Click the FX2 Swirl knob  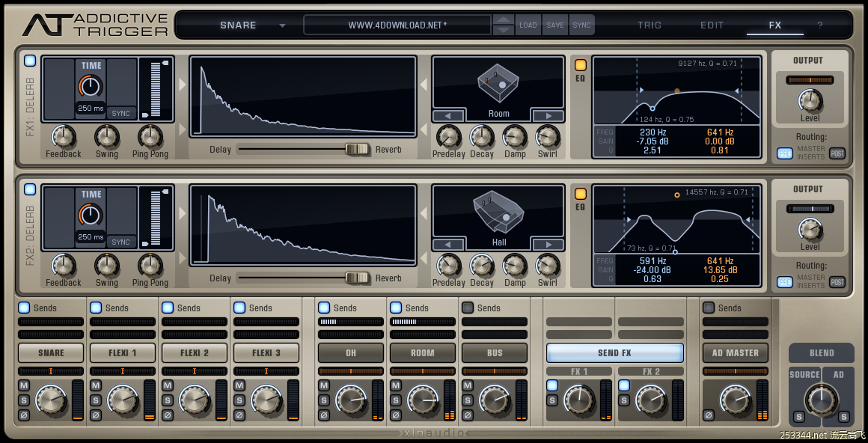(x=548, y=265)
